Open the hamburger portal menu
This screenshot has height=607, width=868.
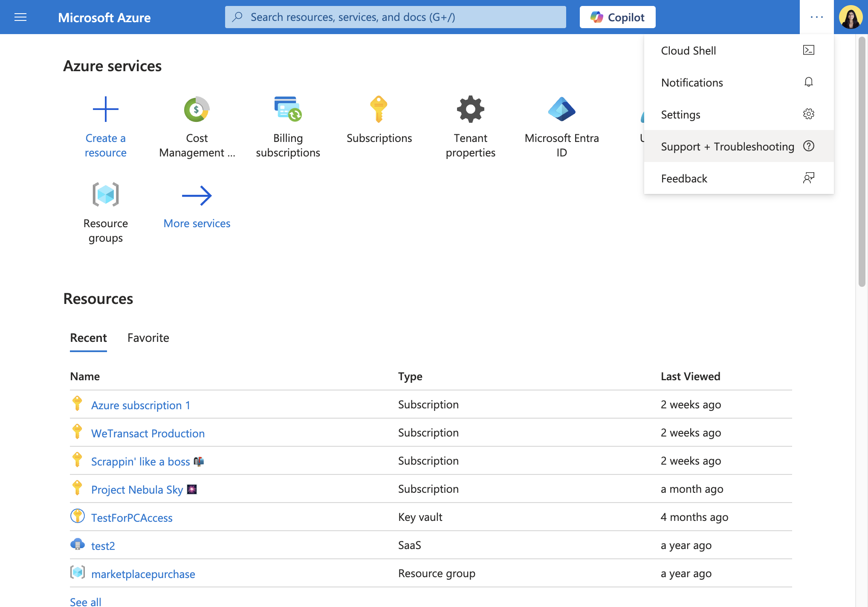[20, 17]
